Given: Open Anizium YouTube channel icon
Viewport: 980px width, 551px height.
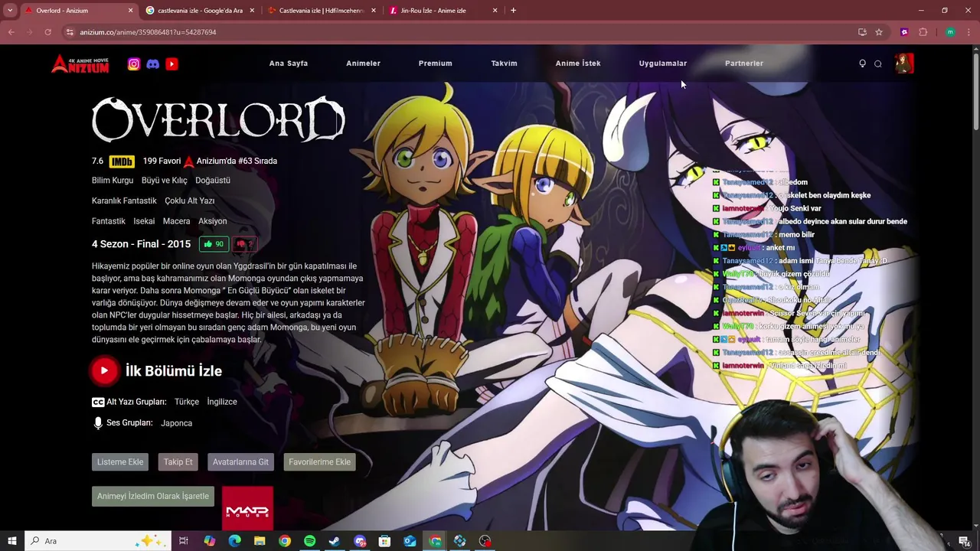Looking at the screenshot, I should pos(171,64).
